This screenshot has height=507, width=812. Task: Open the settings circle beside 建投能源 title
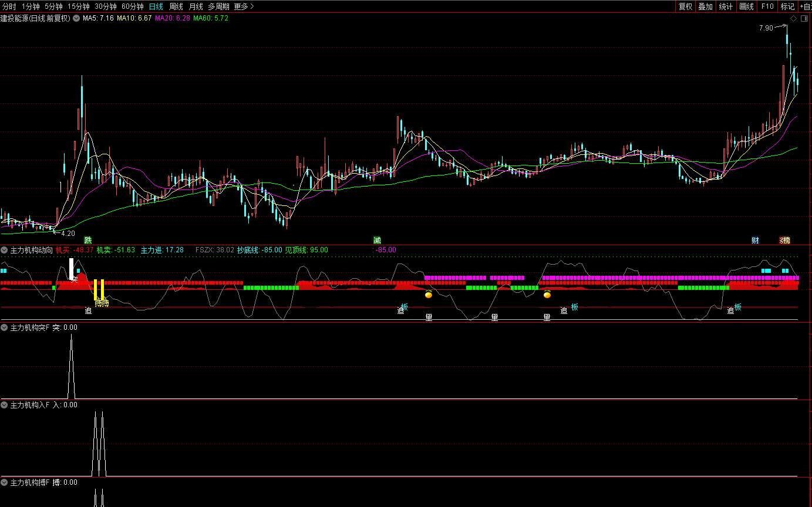(x=76, y=18)
